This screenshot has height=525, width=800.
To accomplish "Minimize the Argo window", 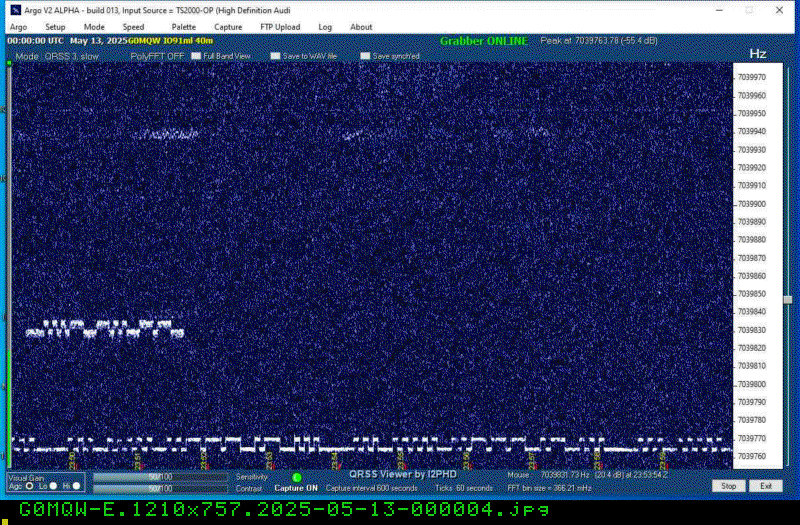I will [x=719, y=10].
